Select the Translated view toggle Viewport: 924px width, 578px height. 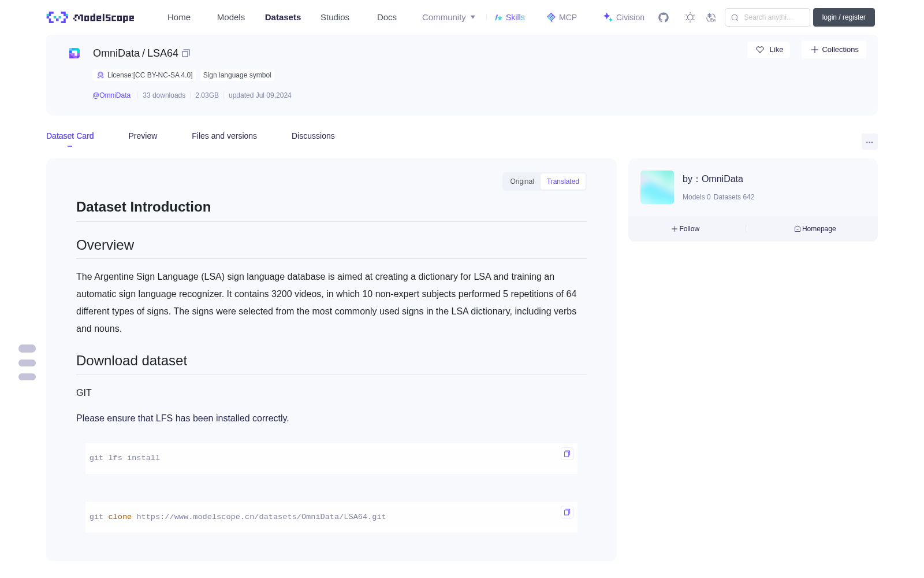pyautogui.click(x=563, y=181)
